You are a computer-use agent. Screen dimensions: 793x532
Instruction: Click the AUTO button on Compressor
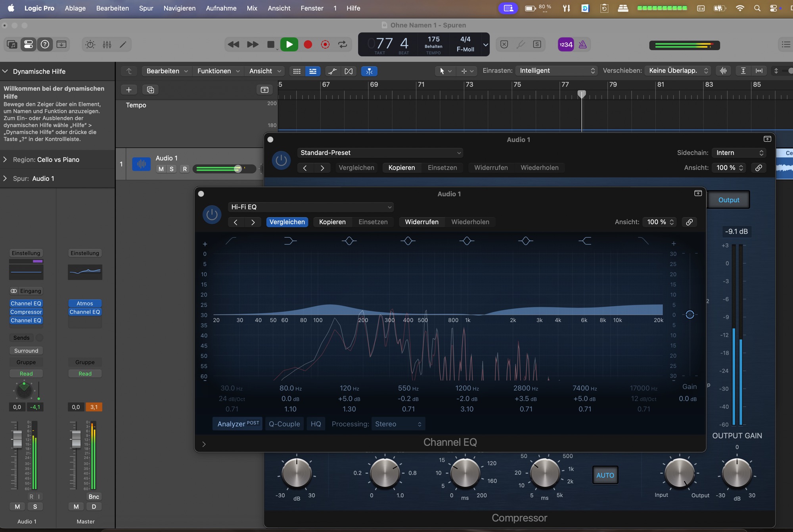pos(605,475)
